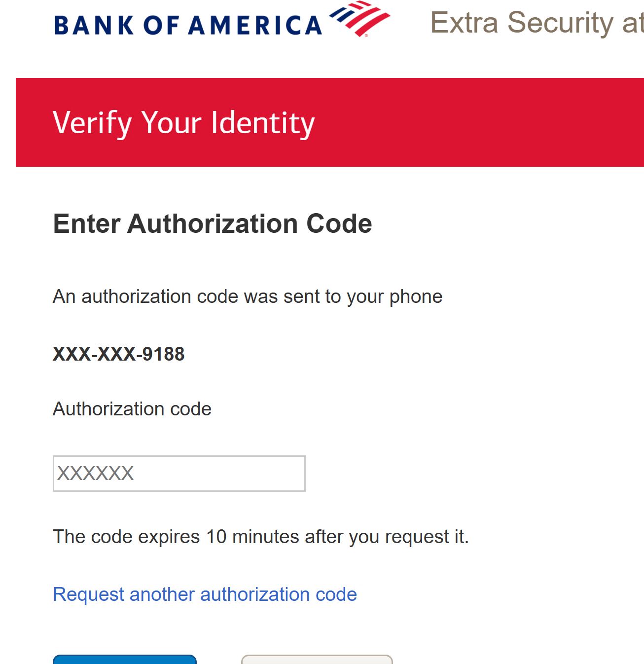Click the word "Request" in the blue link
This screenshot has width=644, height=664.
[x=88, y=594]
